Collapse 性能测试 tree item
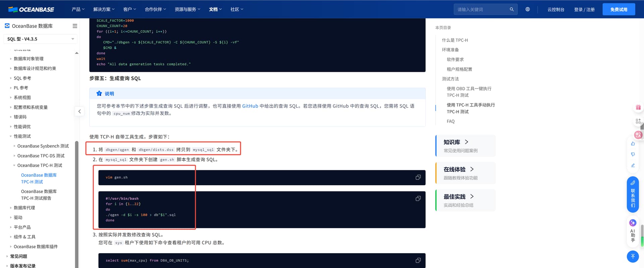The height and width of the screenshot is (268, 644). (x=22, y=137)
